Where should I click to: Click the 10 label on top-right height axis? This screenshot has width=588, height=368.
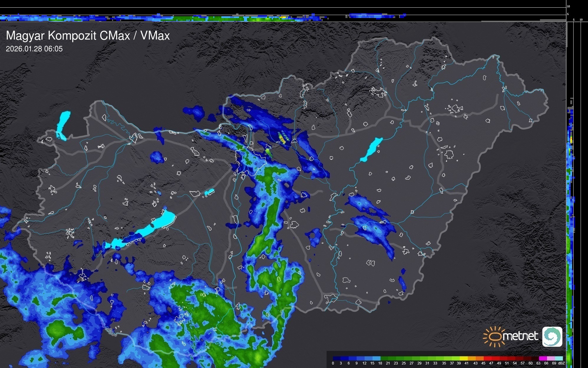pos(569,6)
